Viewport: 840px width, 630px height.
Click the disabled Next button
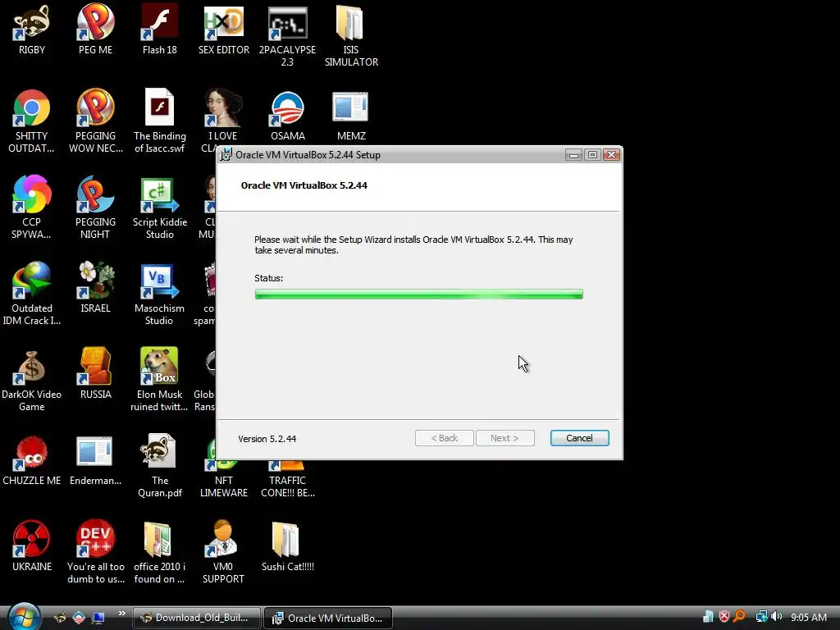click(504, 438)
